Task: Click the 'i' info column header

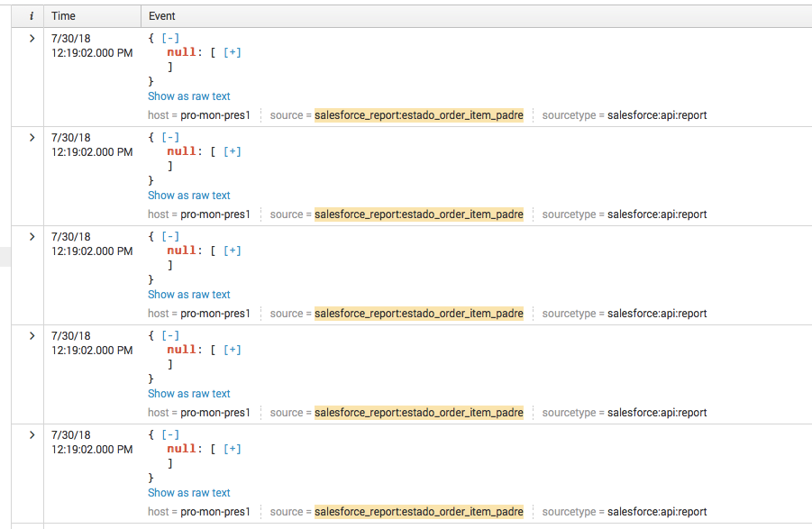Action: 32,16
